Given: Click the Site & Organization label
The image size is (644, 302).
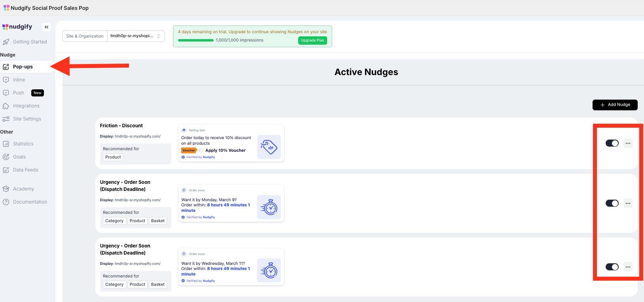Looking at the screenshot, I should coord(85,36).
